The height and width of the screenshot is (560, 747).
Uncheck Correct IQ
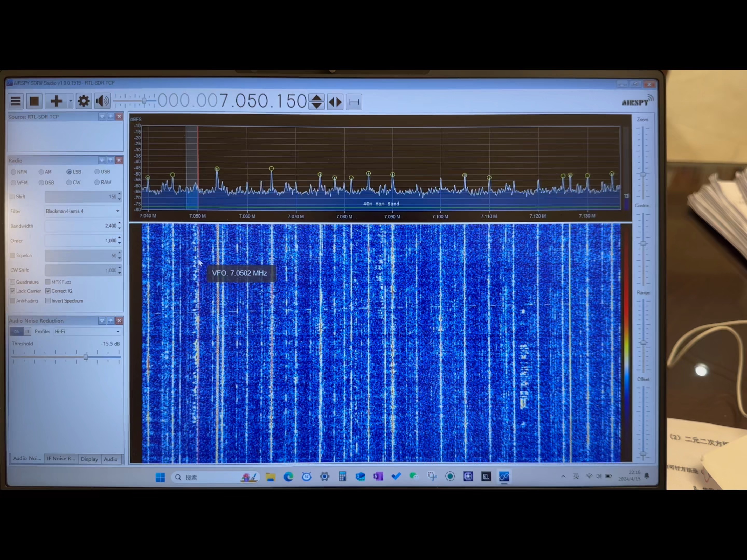(x=48, y=291)
